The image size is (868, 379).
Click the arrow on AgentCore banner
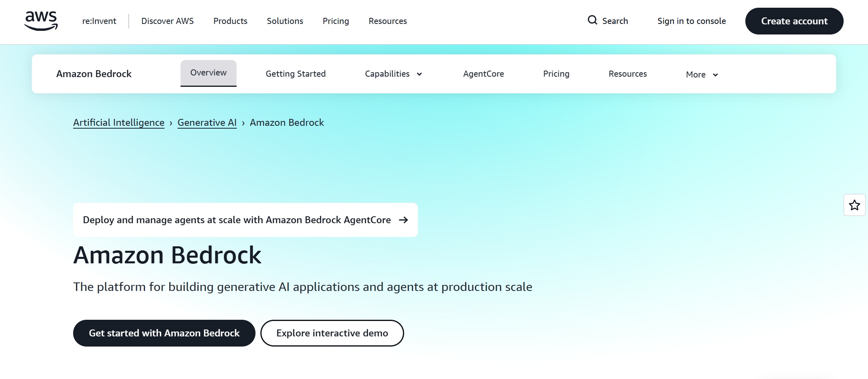coord(403,220)
